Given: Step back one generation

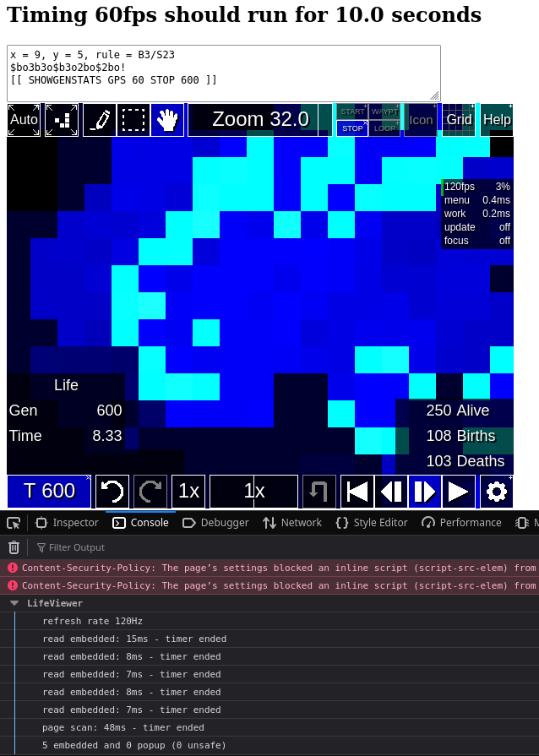Looking at the screenshot, I should (x=391, y=492).
